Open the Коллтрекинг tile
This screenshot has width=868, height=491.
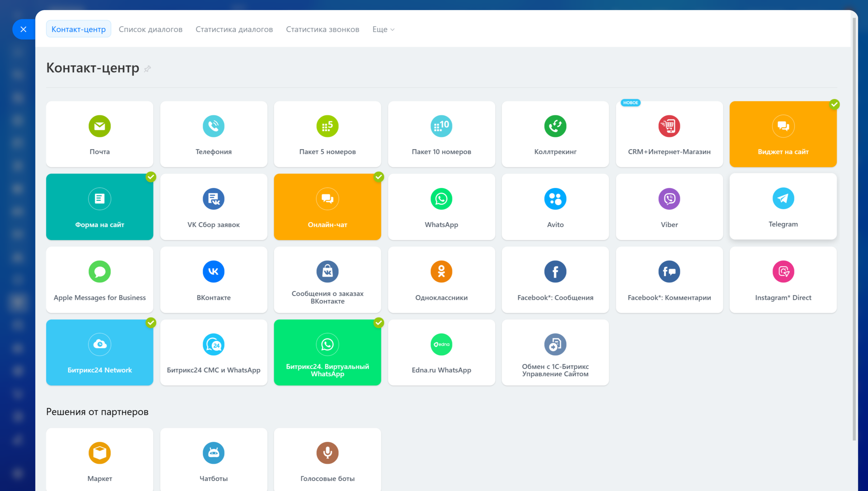[x=555, y=134]
